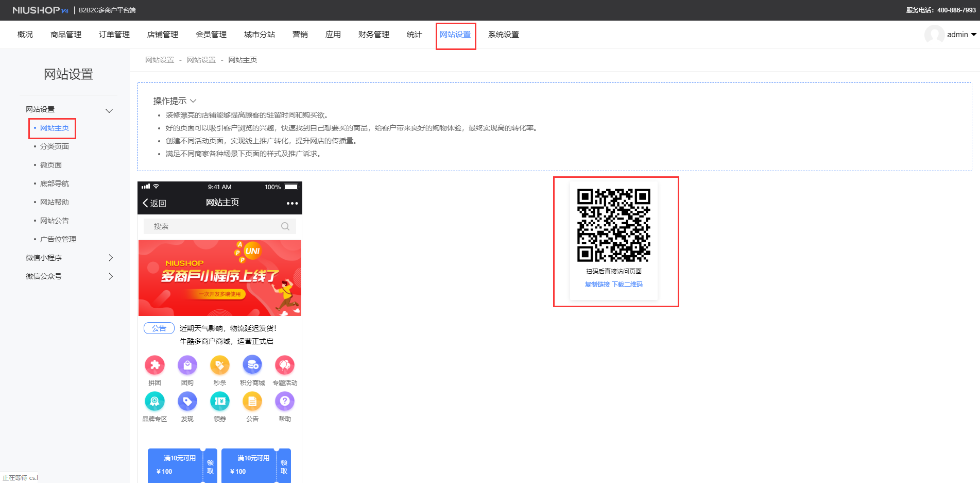
Task: Click the QR code image
Action: 613,225
